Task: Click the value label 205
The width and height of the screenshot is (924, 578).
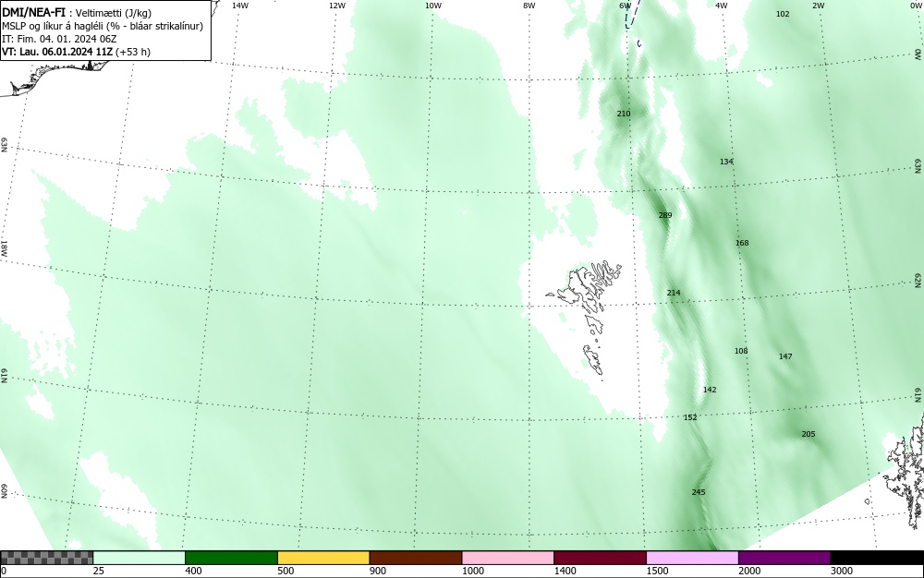Action: (x=808, y=434)
